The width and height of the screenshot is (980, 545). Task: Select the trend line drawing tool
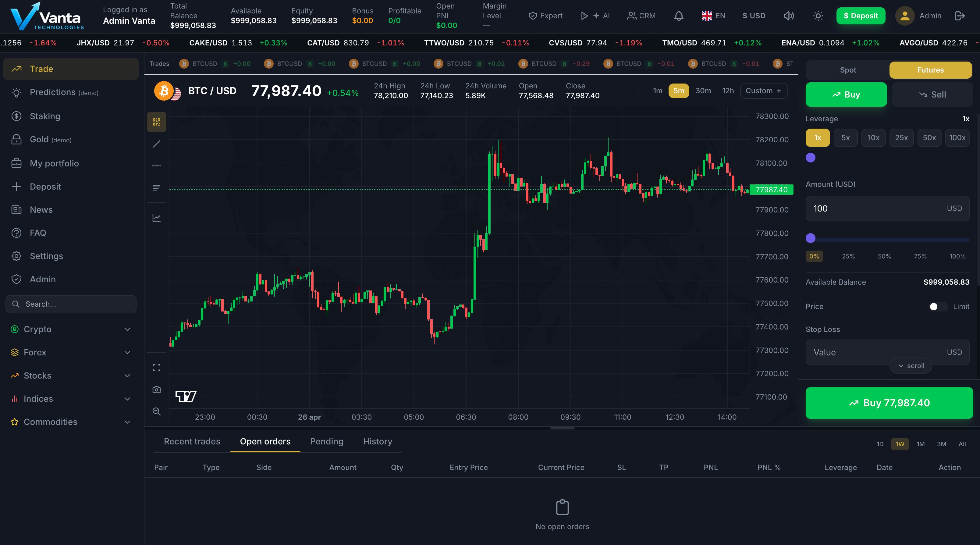click(x=156, y=144)
